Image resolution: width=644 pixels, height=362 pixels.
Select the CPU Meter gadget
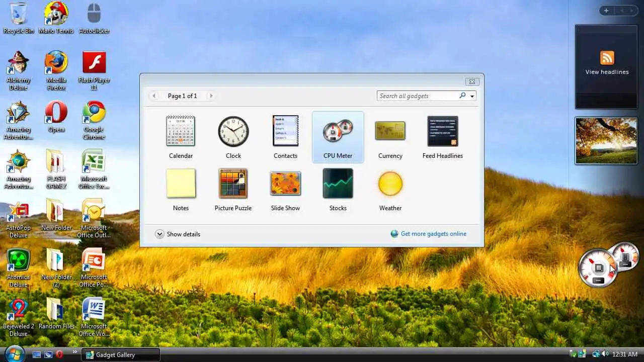point(338,137)
